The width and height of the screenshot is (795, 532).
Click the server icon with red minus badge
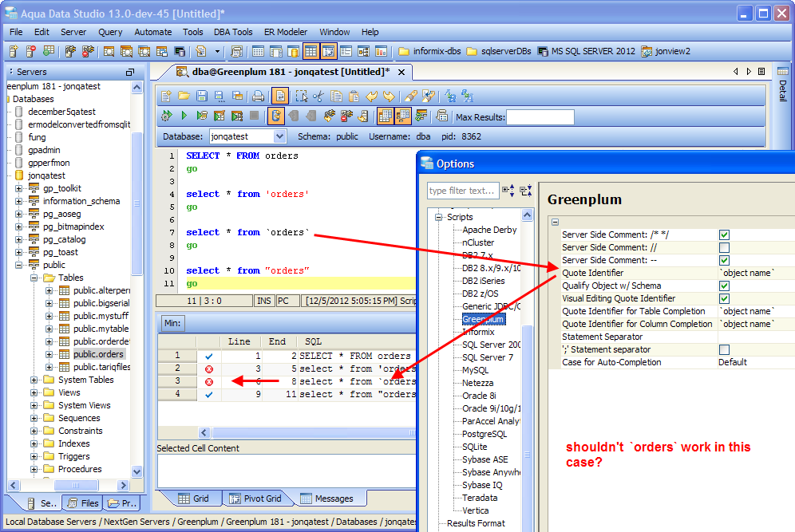[31, 51]
